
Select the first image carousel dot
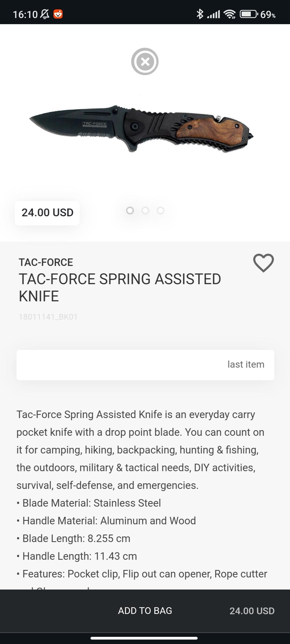[130, 211]
